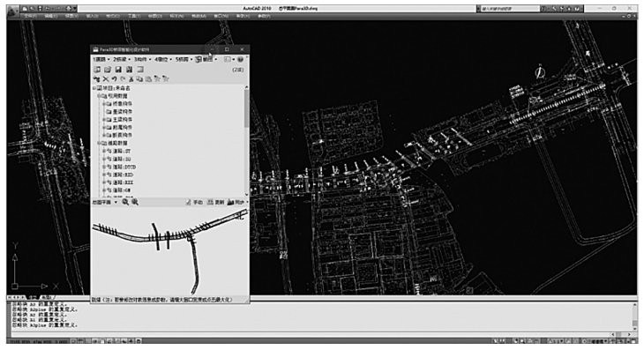Expand the 主梁构件 tree node
Screen dimensions: 644x350
[x=104, y=119]
